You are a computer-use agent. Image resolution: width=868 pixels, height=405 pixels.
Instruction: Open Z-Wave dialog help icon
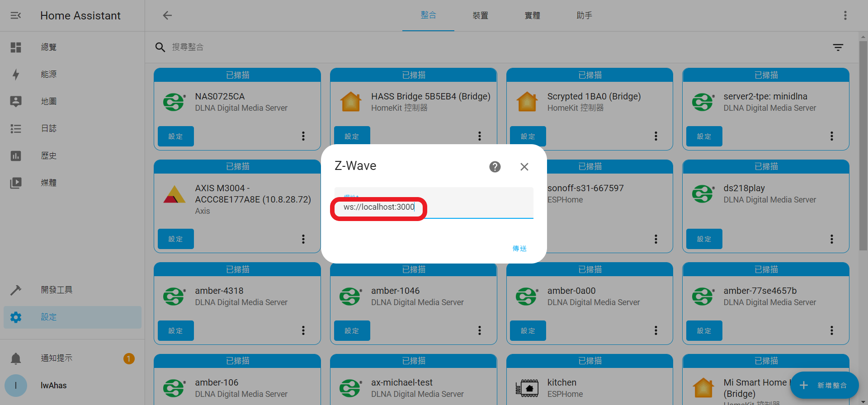click(495, 167)
